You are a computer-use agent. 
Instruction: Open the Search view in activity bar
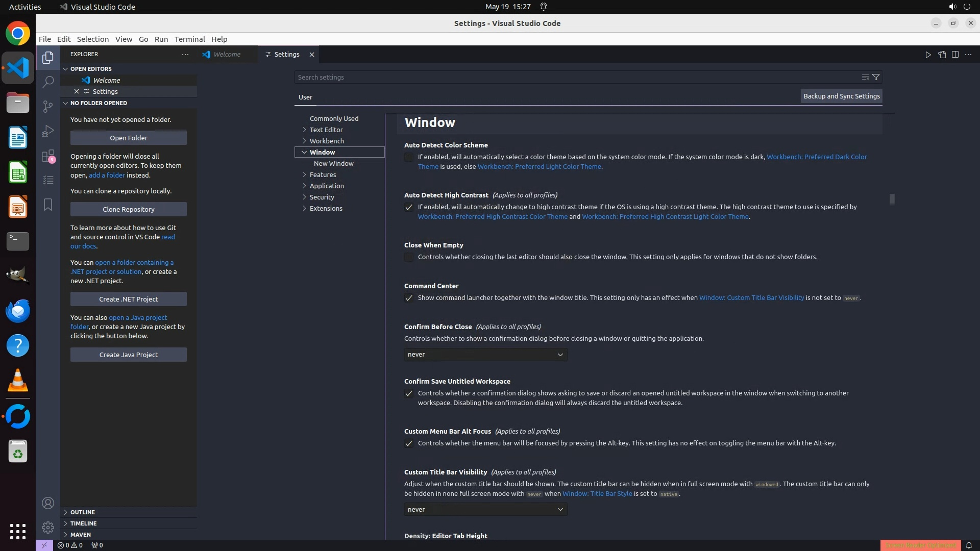coord(48,82)
